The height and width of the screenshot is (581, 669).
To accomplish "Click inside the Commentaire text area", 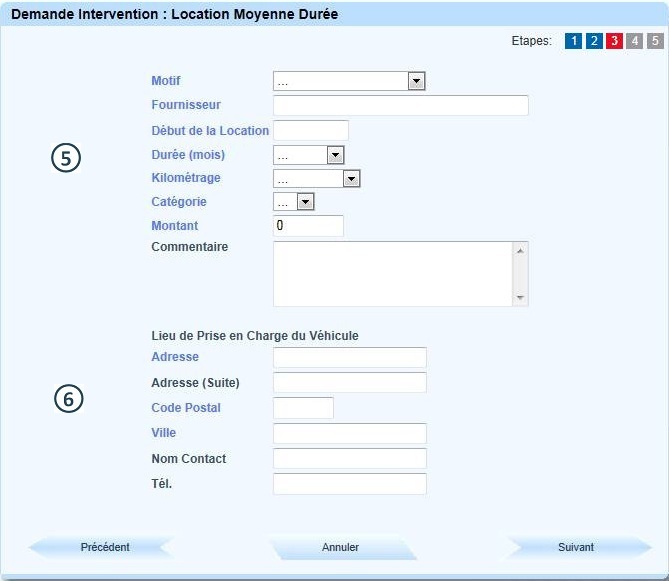I will (392, 273).
